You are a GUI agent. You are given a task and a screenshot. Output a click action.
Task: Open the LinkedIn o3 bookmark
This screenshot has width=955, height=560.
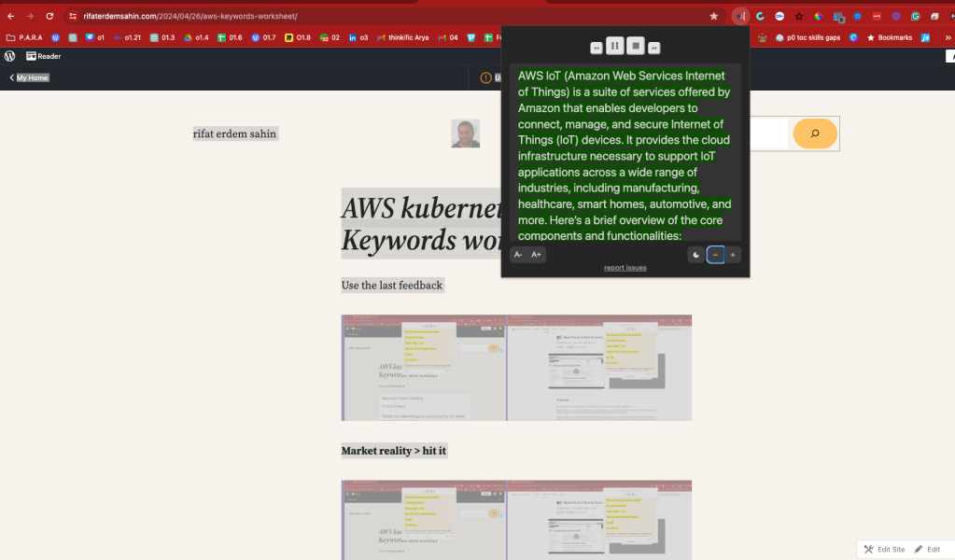358,37
